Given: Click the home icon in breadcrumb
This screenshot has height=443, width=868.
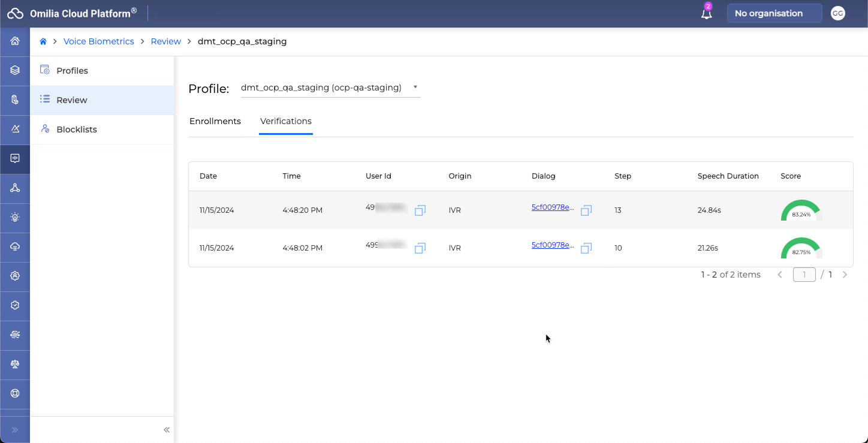Looking at the screenshot, I should [x=43, y=41].
